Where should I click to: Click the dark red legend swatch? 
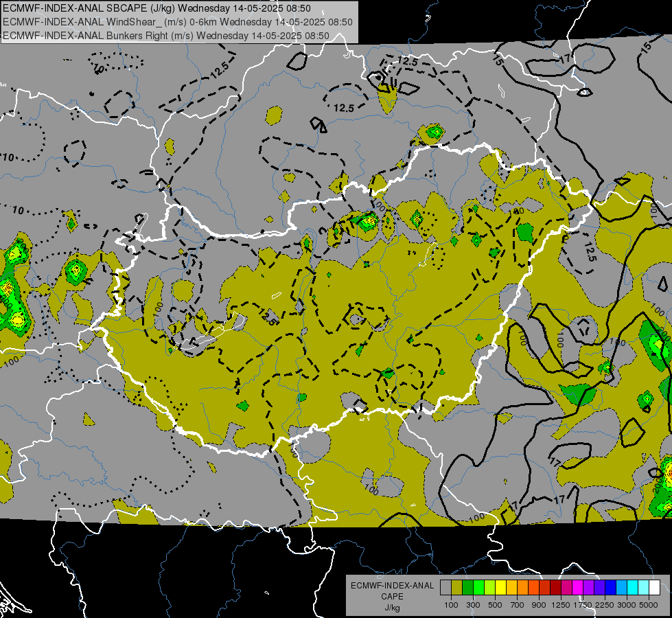(555, 588)
